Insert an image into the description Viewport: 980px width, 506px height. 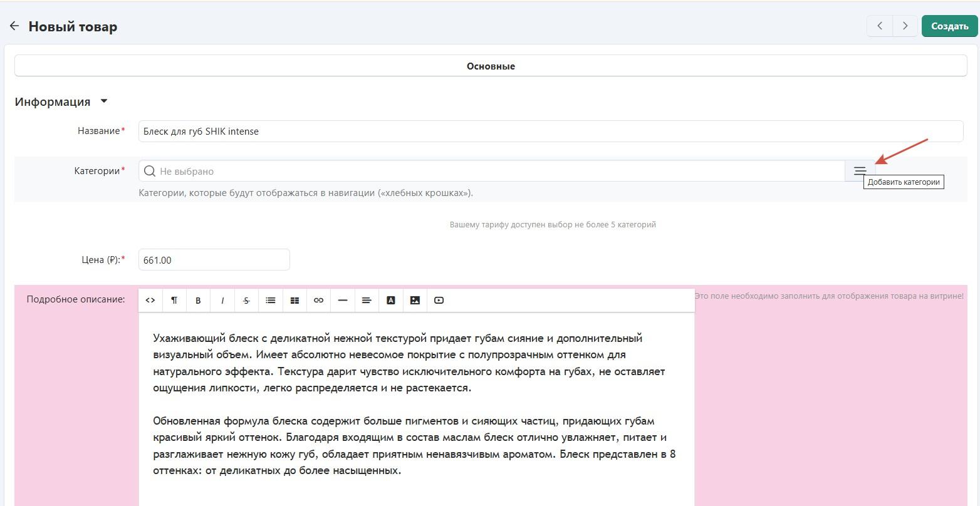[415, 301]
